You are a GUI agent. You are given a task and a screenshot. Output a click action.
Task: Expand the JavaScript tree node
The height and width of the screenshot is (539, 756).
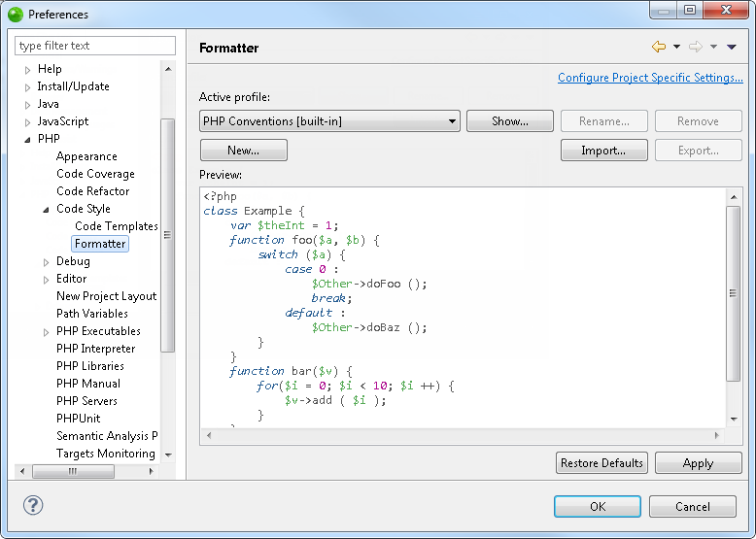point(27,122)
